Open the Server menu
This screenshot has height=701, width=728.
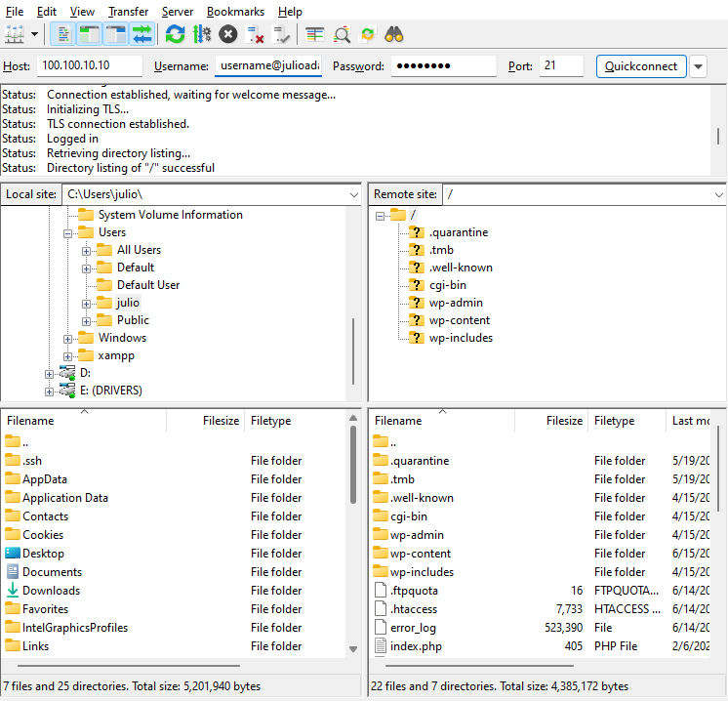(x=178, y=12)
